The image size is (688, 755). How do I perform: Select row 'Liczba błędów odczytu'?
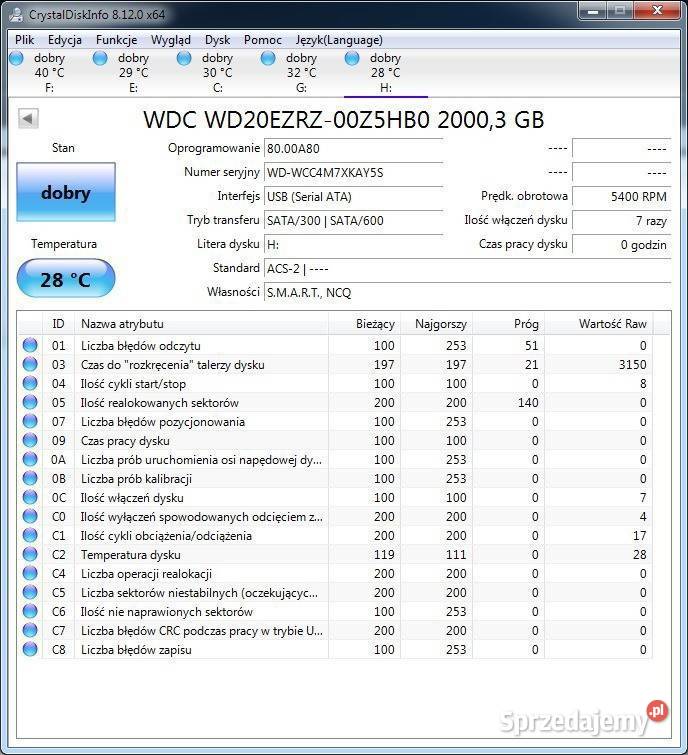point(336,345)
